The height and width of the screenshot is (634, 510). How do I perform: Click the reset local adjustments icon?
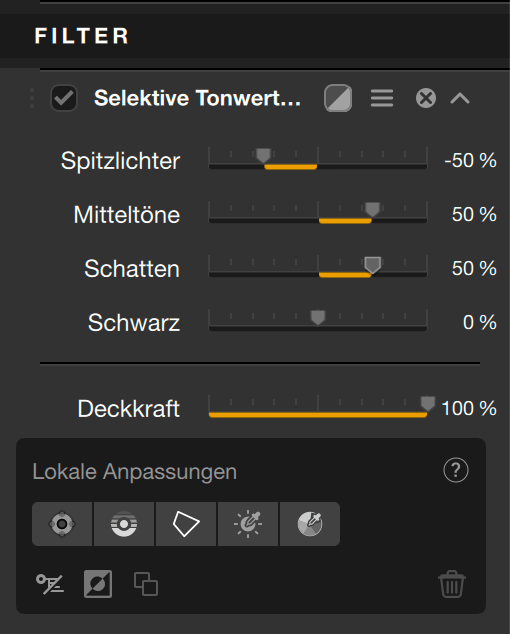pyautogui.click(x=50, y=584)
